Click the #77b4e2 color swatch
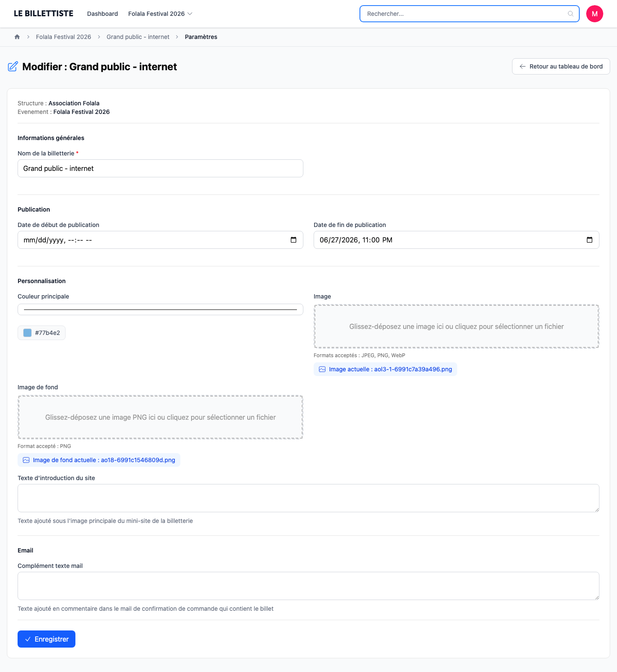Screen dimensions: 617x672 pyautogui.click(x=27, y=333)
